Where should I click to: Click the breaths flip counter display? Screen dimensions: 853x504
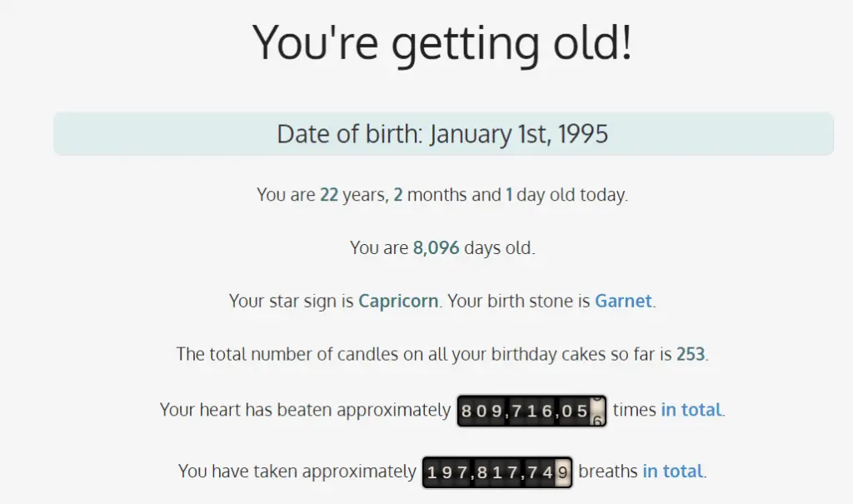click(497, 472)
